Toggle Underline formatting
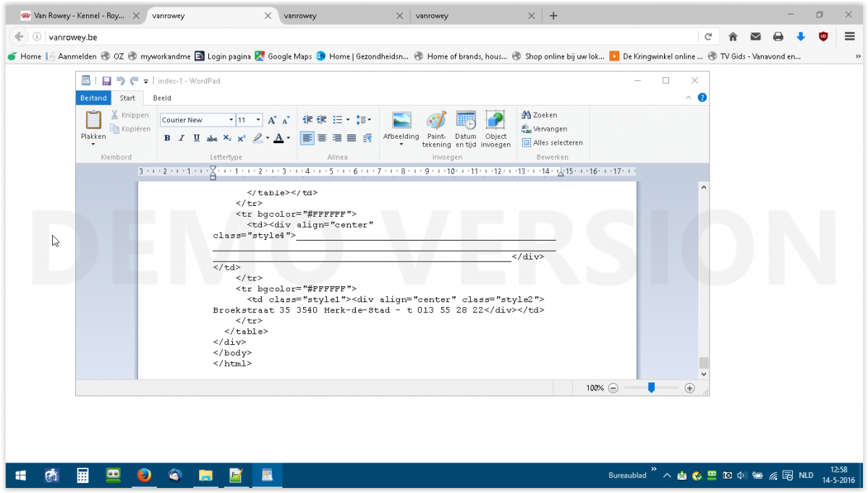 (x=196, y=138)
